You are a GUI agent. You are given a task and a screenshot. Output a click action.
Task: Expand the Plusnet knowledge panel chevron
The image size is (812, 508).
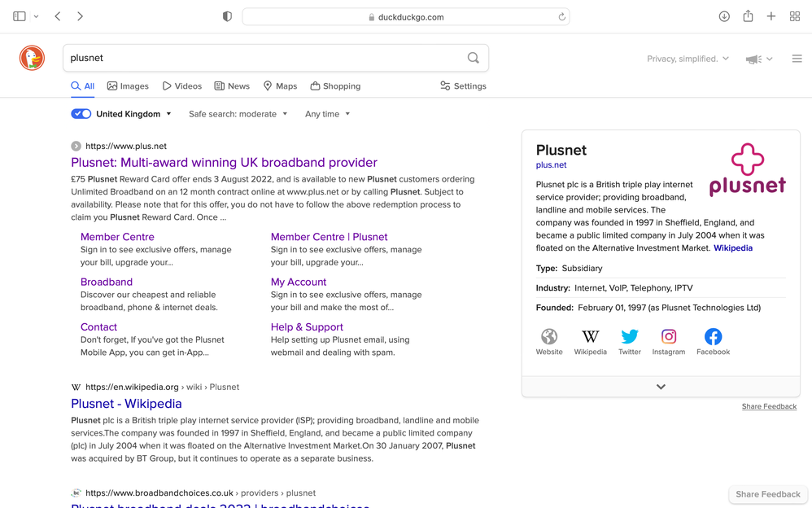(660, 386)
